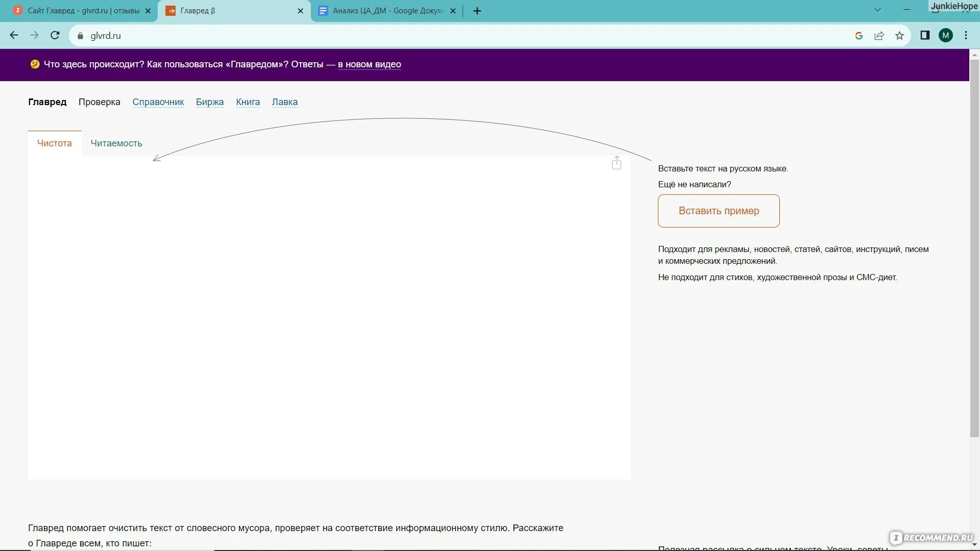This screenshot has height=551, width=980.
Task: Open Chrome three-dot menu
Action: tap(966, 35)
